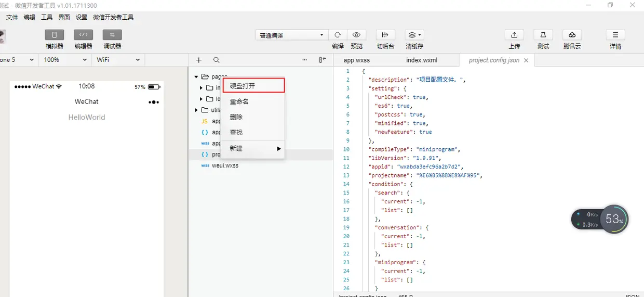Switch to the index.wxml tab
644x297 pixels.
(x=422, y=60)
